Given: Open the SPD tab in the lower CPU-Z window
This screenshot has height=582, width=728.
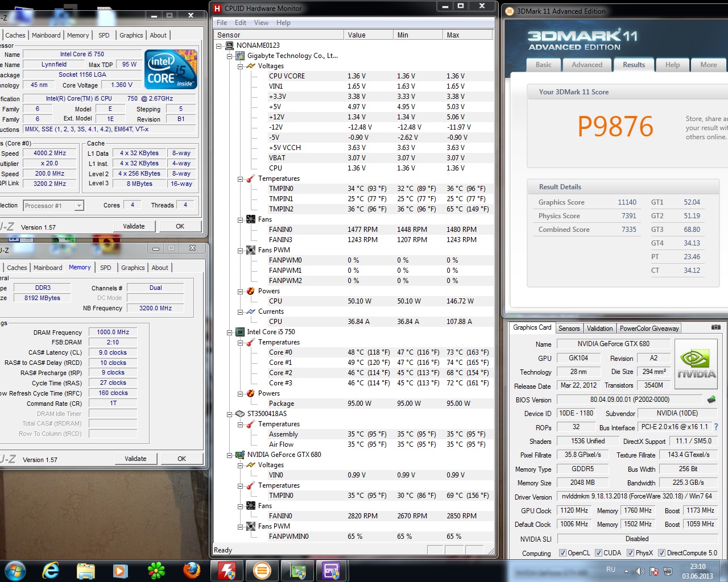Looking at the screenshot, I should click(x=106, y=268).
